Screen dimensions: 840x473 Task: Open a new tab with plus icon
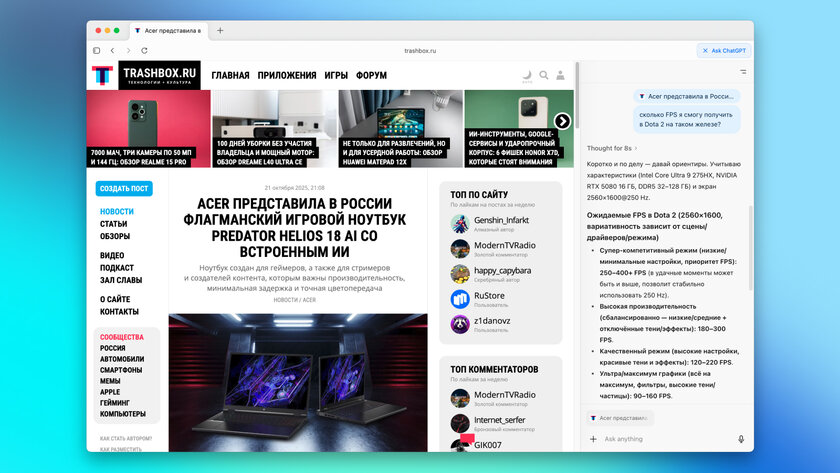220,30
